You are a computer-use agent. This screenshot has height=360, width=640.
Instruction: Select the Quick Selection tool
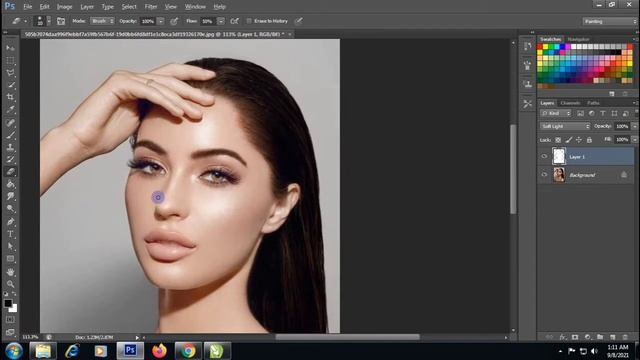tap(10, 85)
